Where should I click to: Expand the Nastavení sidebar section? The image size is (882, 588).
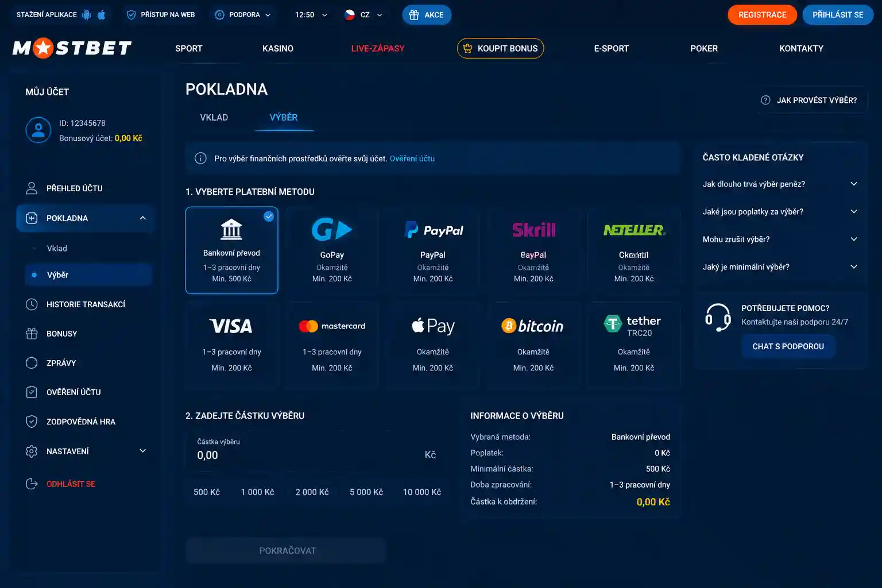pos(143,451)
